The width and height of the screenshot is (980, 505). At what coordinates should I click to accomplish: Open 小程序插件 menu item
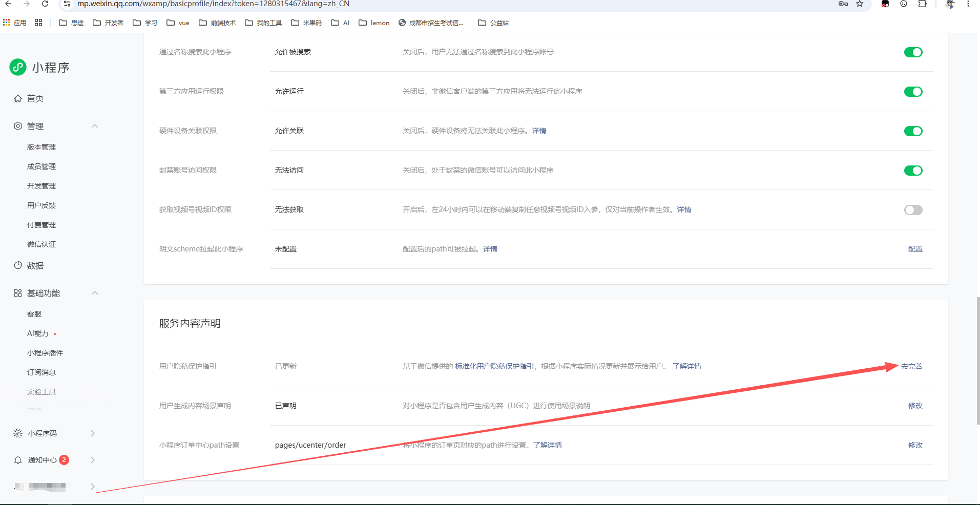coord(45,353)
